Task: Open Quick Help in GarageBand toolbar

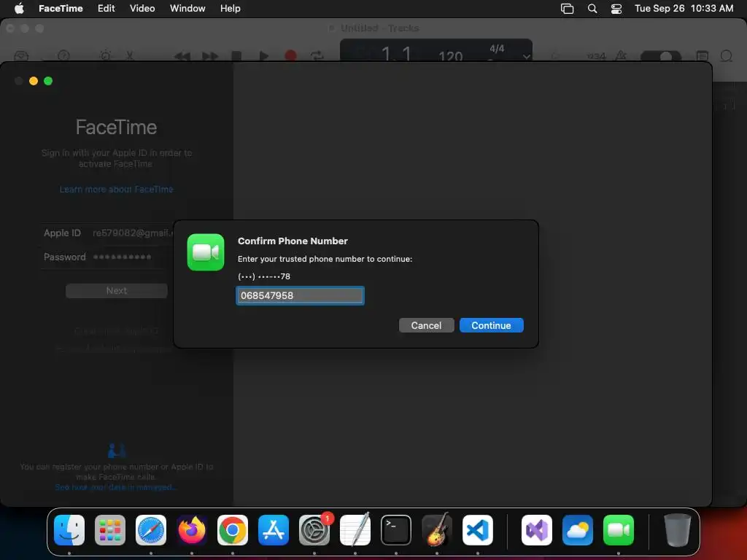Action: pyautogui.click(x=63, y=55)
